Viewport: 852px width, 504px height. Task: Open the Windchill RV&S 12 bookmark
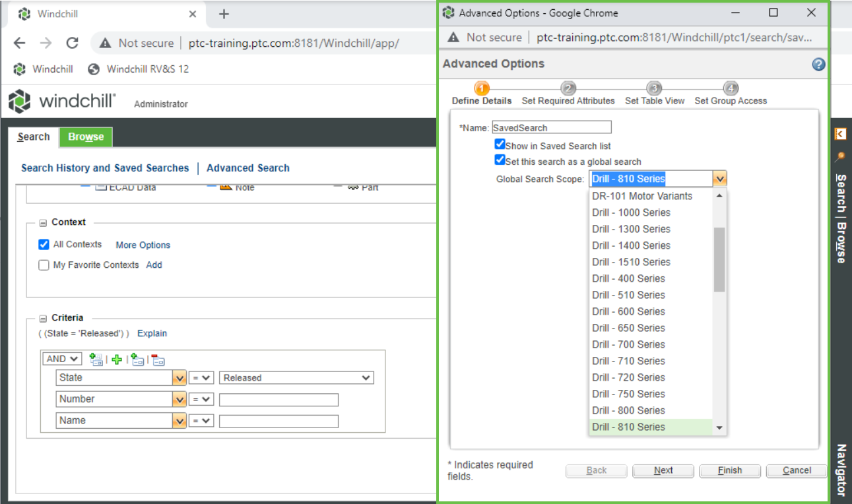138,69
